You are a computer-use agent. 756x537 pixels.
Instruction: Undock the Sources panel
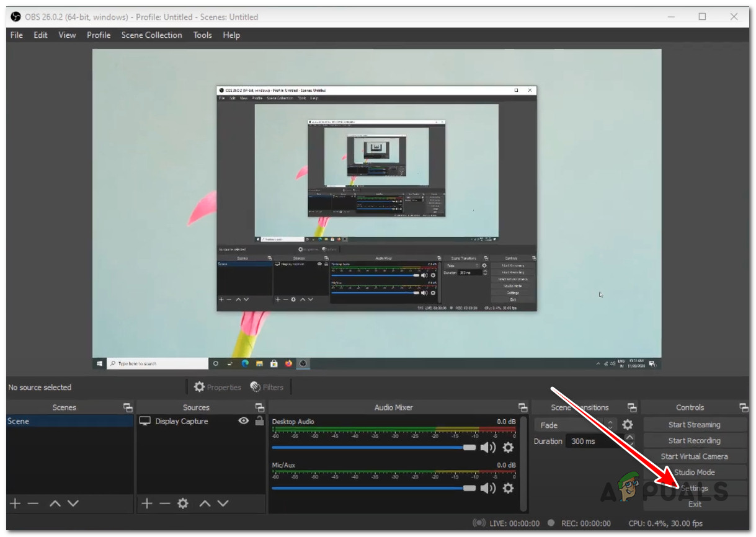260,407
